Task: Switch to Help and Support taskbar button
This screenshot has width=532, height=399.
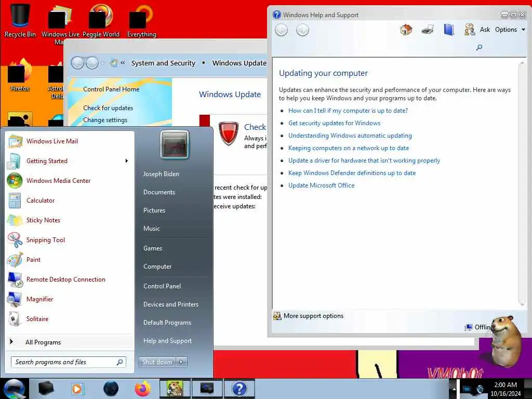Action: point(239,389)
